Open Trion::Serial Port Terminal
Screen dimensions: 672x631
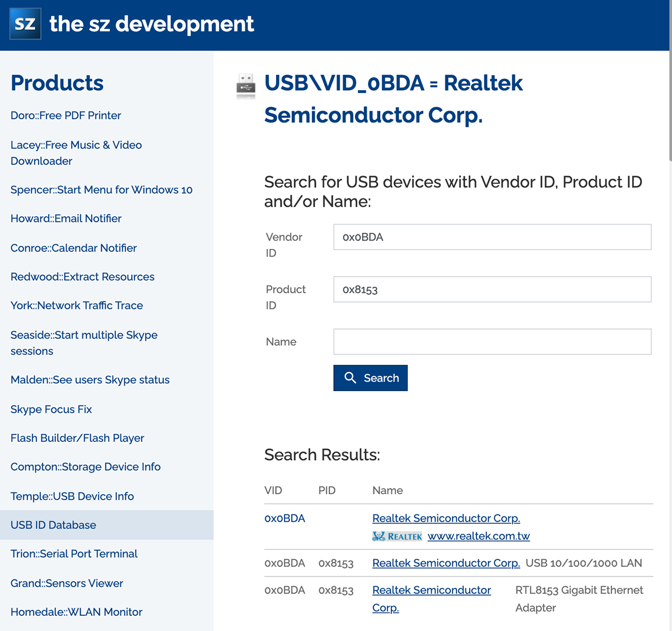74,554
